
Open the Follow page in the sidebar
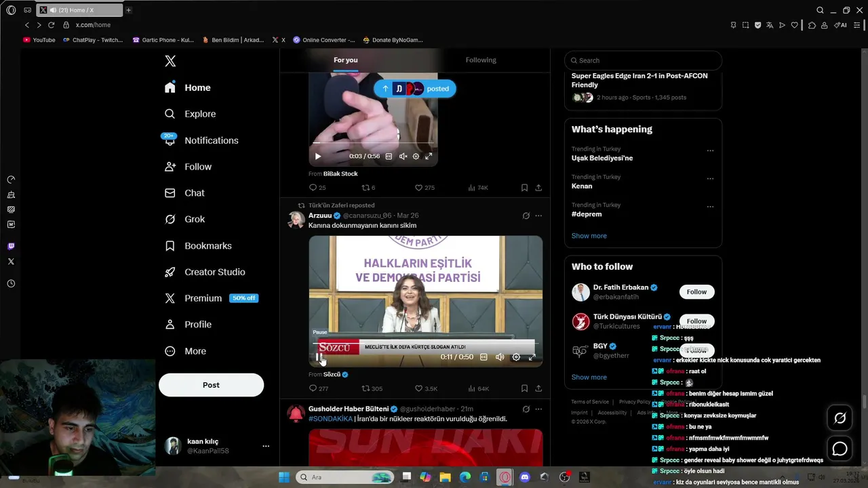pos(189,167)
